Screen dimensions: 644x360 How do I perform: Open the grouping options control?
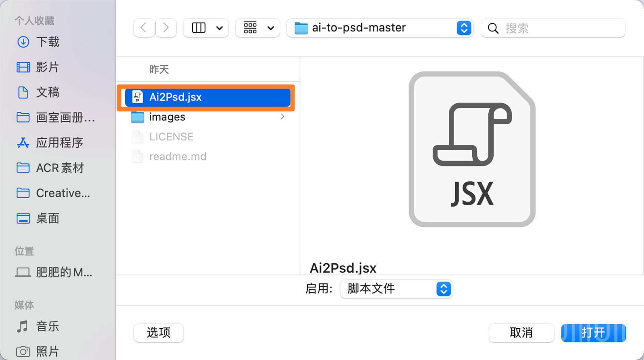pos(250,28)
